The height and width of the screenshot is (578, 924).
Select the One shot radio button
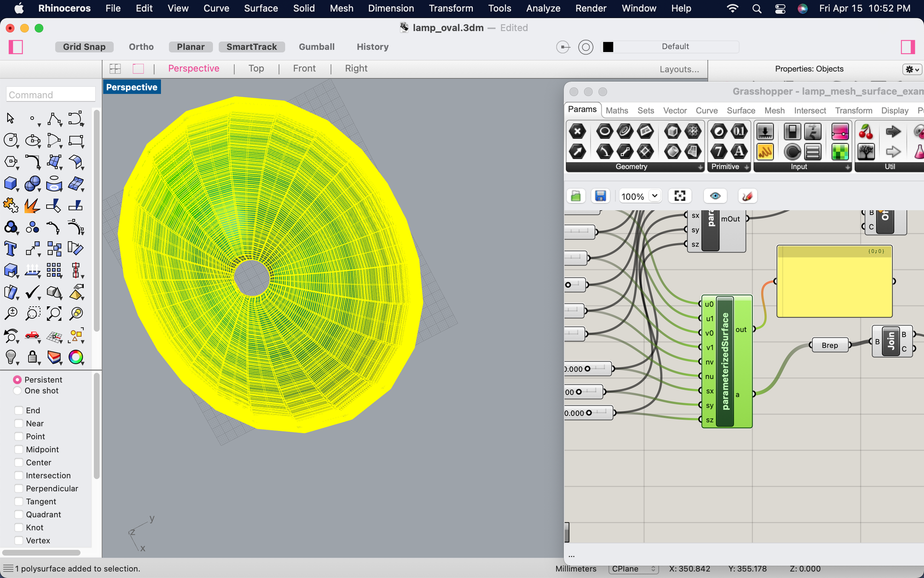tap(17, 391)
